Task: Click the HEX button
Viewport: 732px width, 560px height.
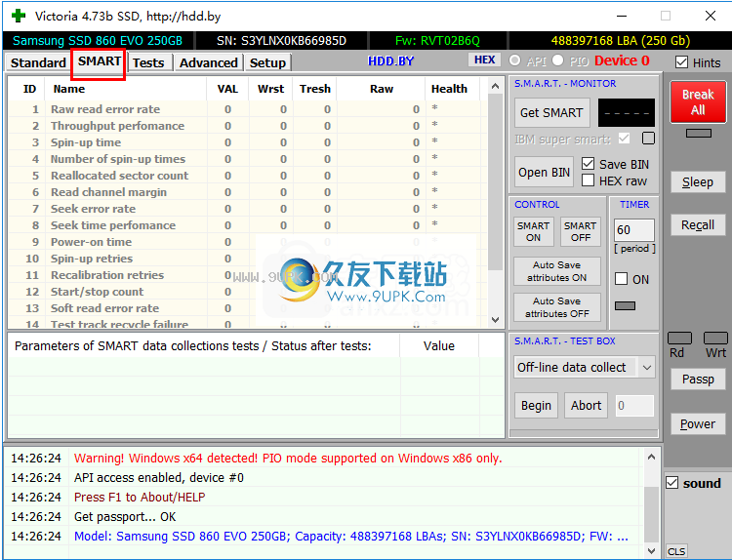Action: pos(484,60)
